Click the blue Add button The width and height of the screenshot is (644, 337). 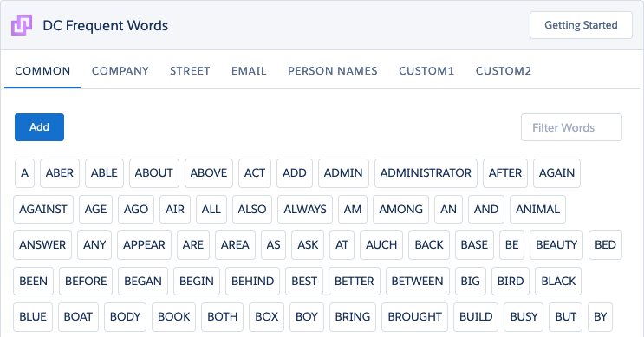coord(39,127)
